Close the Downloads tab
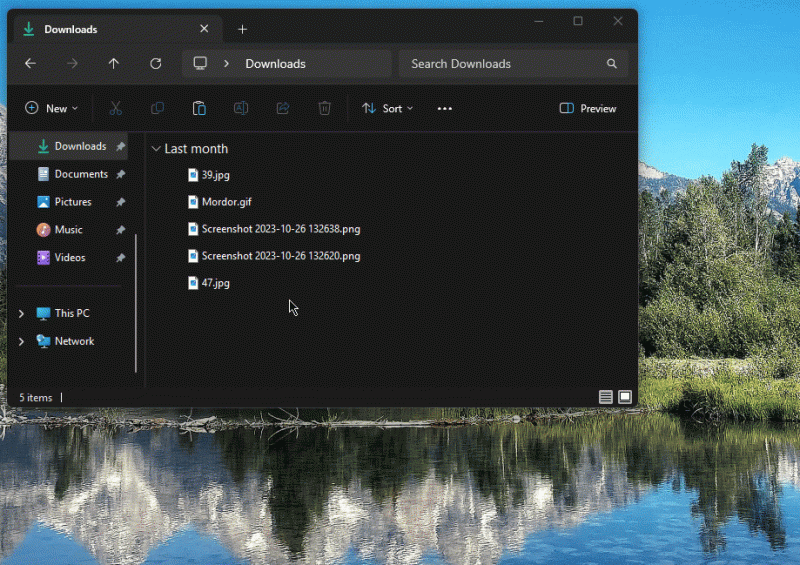This screenshot has height=565, width=800. click(x=204, y=29)
